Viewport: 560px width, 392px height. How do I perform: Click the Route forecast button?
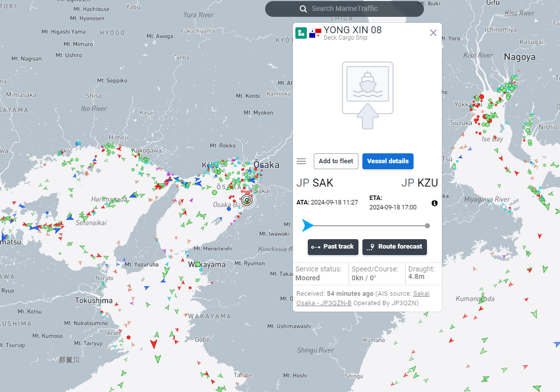coord(395,247)
